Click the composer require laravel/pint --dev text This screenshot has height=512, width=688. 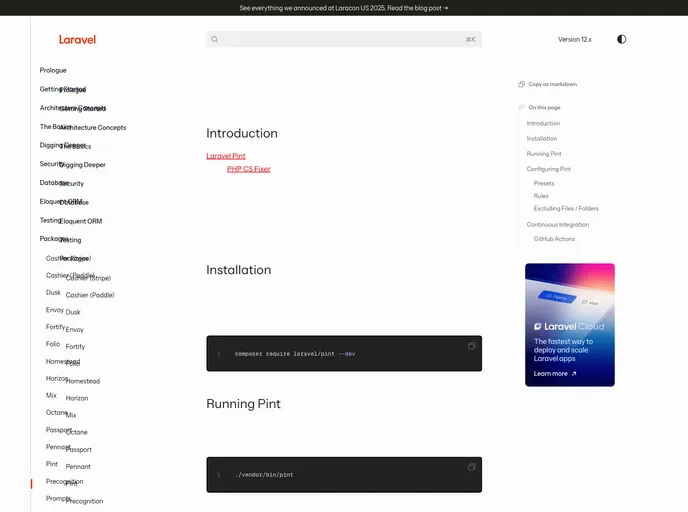[295, 354]
